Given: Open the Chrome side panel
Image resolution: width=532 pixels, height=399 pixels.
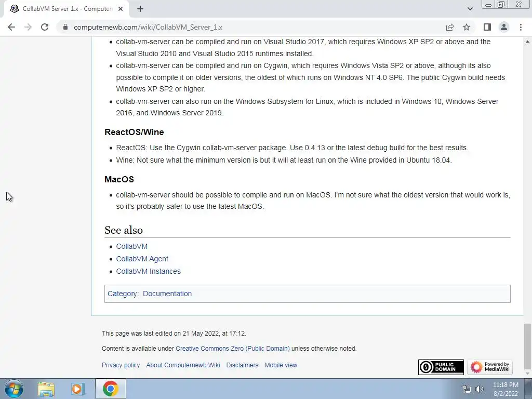Looking at the screenshot, I should pyautogui.click(x=487, y=27).
